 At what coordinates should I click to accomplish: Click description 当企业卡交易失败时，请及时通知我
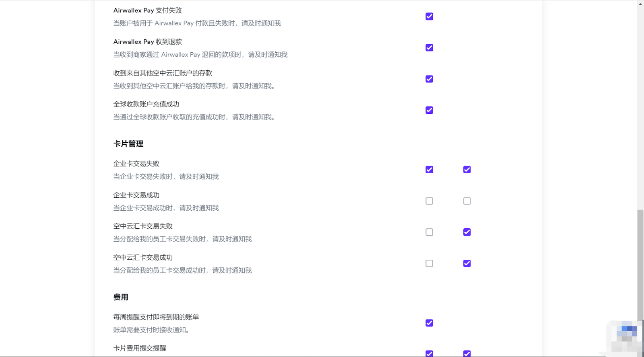[x=166, y=176]
